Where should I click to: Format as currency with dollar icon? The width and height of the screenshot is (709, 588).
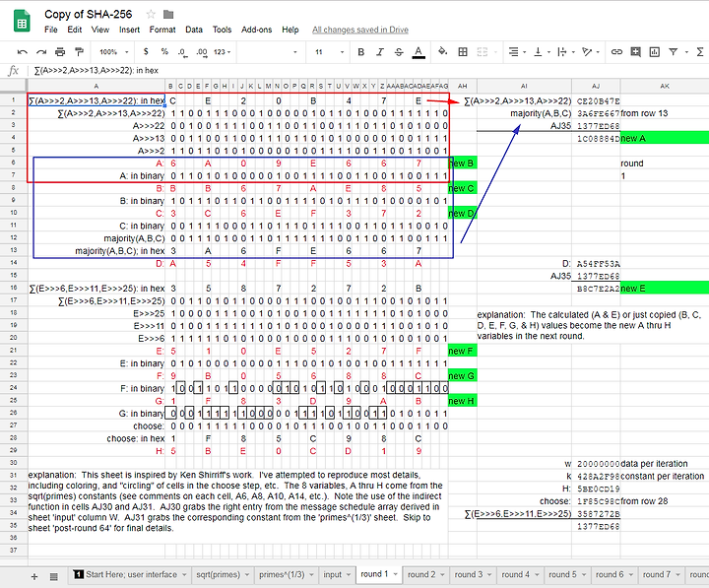[146, 52]
